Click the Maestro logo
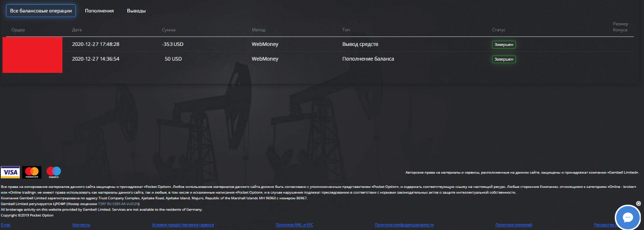This screenshot has height=230, width=644. point(54,172)
